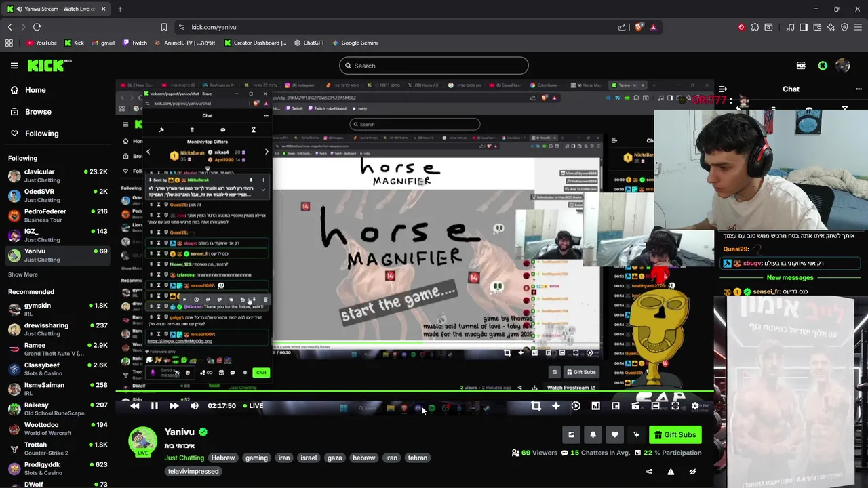Select the gaming tag
The height and width of the screenshot is (488, 868).
tap(256, 457)
